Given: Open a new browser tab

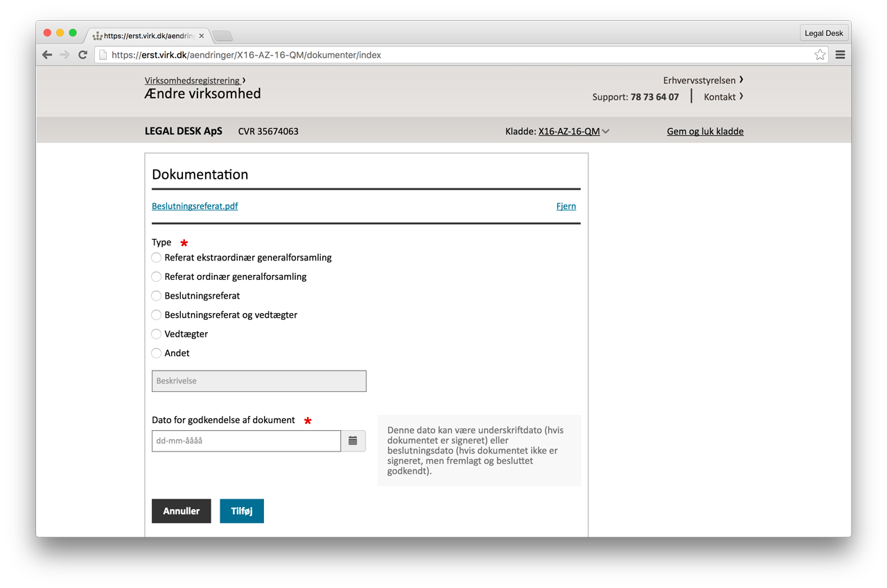Looking at the screenshot, I should pos(222,35).
